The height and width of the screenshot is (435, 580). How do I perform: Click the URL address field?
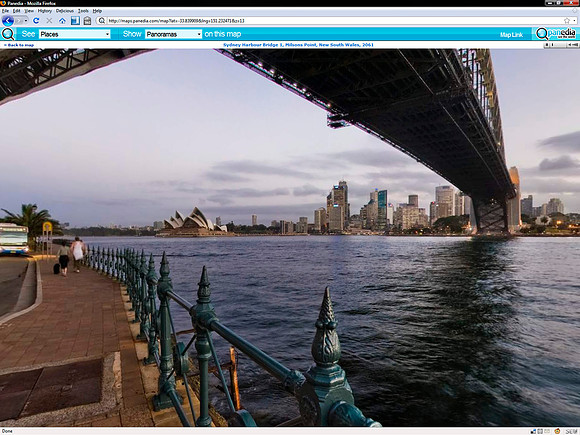click(333, 21)
